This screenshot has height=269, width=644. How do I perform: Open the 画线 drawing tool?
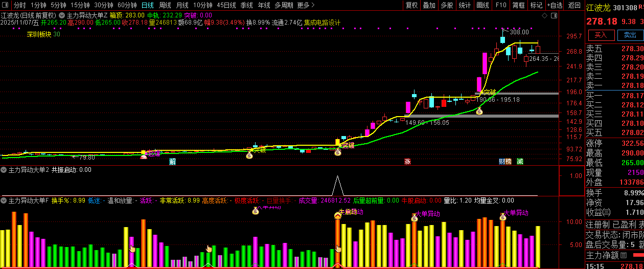point(482,5)
